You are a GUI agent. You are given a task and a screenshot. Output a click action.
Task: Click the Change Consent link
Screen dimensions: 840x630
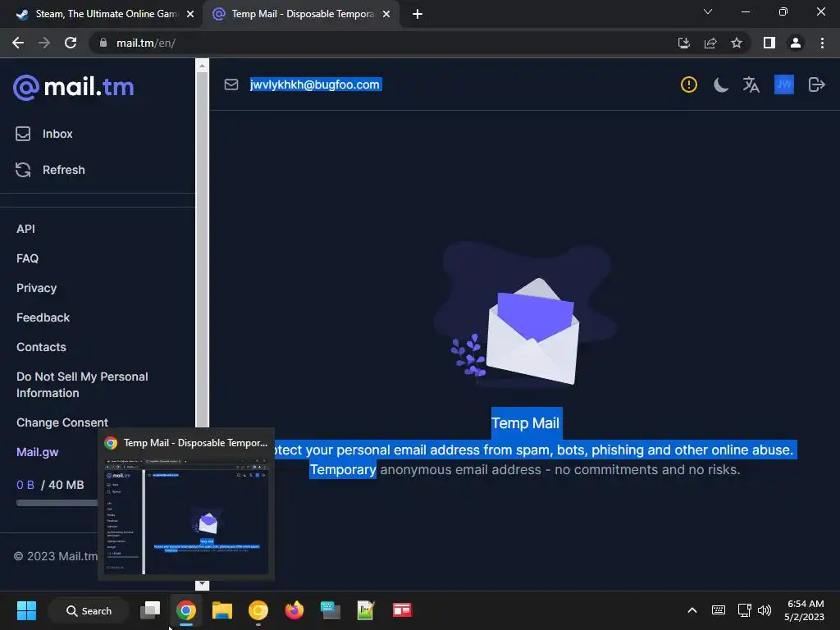[62, 422]
